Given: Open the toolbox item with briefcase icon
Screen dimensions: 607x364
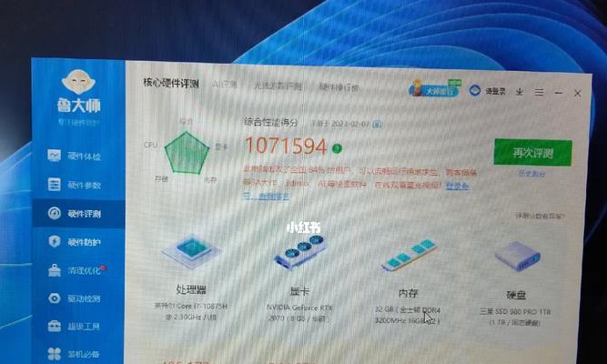Looking at the screenshot, I should click(x=75, y=326).
